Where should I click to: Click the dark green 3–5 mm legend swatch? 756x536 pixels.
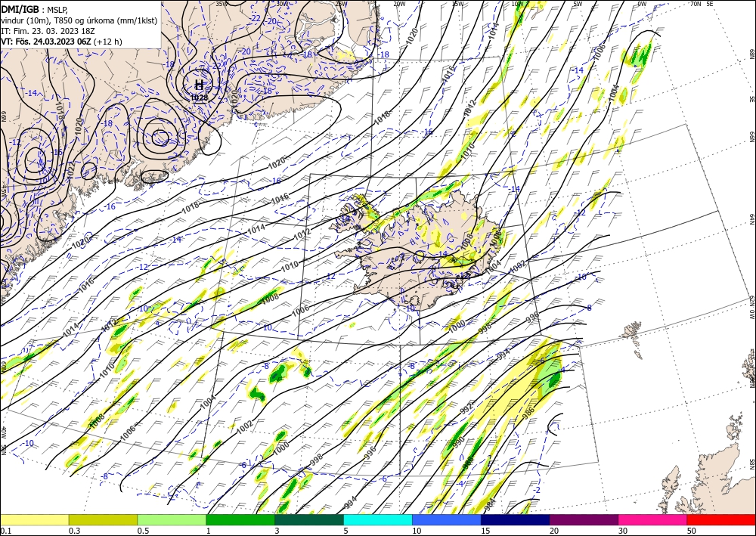point(309,519)
